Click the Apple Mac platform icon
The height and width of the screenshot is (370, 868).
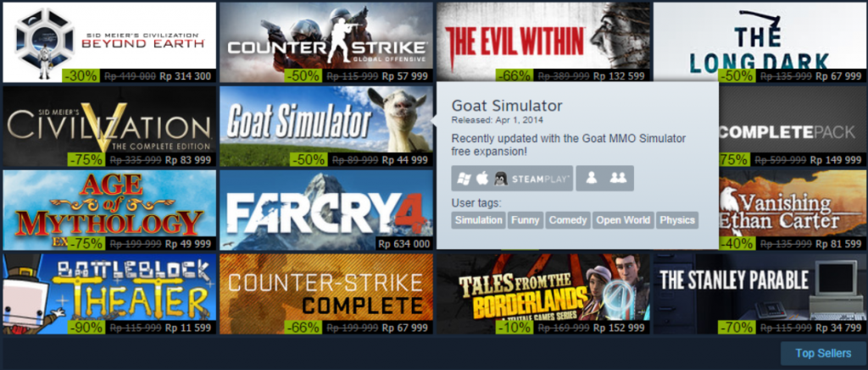coord(482,178)
